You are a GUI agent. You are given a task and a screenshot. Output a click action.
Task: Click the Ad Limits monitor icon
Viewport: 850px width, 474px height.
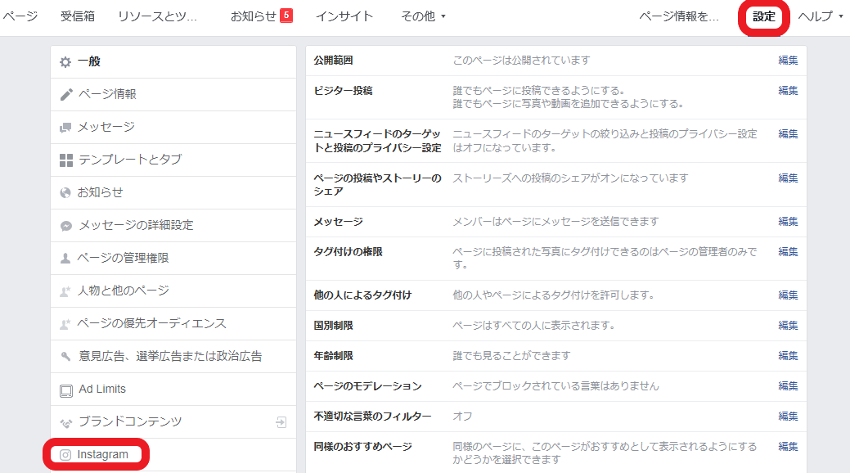[66, 389]
